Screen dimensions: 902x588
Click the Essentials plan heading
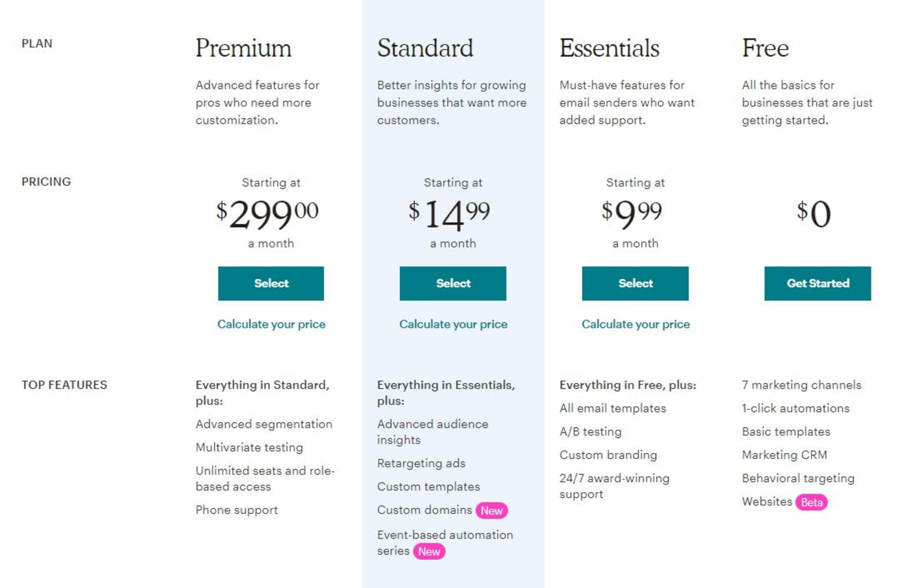609,48
